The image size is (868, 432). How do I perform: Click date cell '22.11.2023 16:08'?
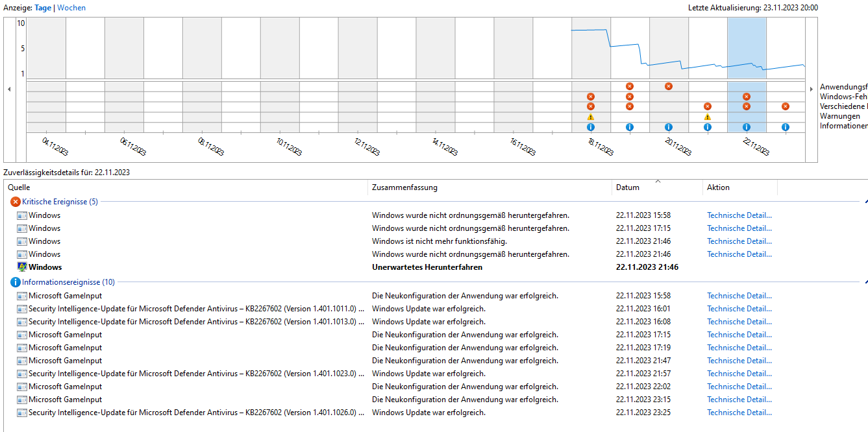(x=643, y=322)
